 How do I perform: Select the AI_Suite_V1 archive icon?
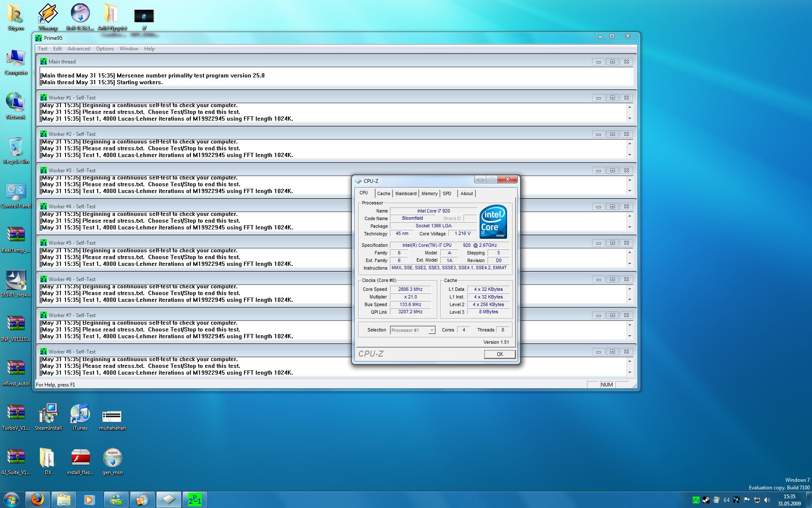tap(16, 461)
